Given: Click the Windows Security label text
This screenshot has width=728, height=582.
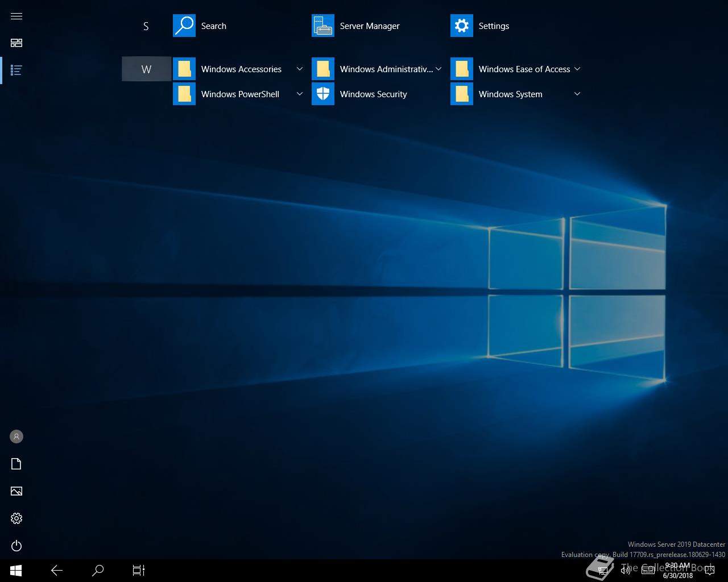Looking at the screenshot, I should (374, 94).
